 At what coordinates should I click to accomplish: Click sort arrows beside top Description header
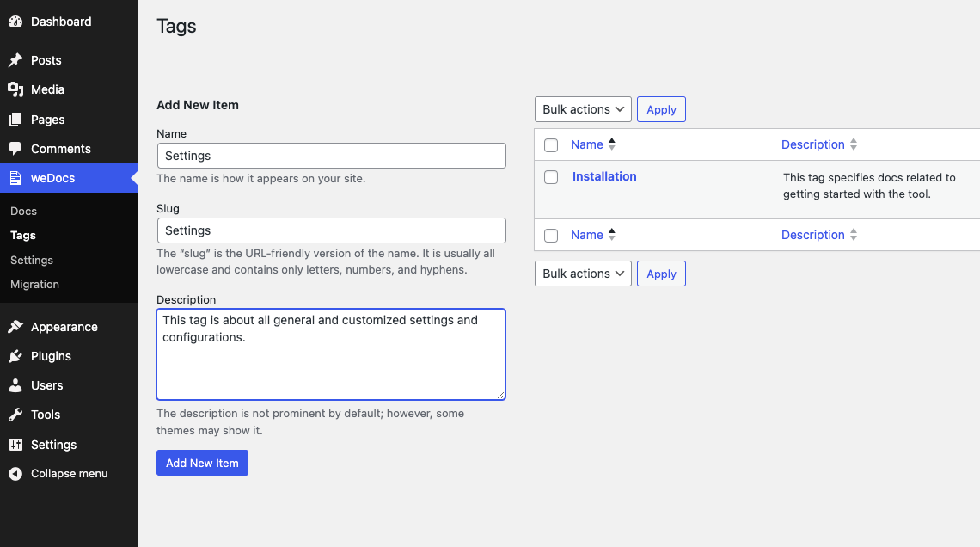coord(853,144)
